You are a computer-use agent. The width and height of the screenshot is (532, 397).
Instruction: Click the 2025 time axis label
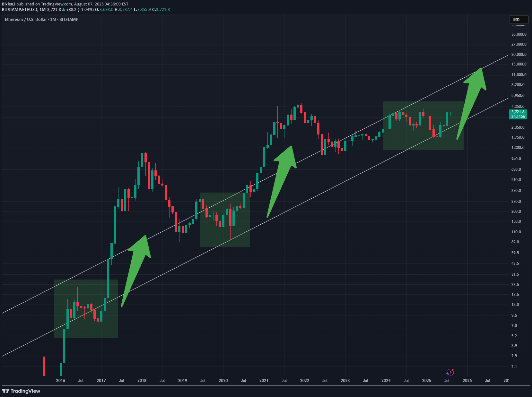(427, 381)
